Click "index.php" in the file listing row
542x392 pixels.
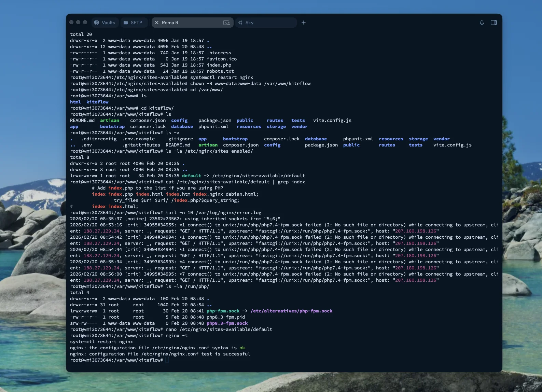click(219, 65)
